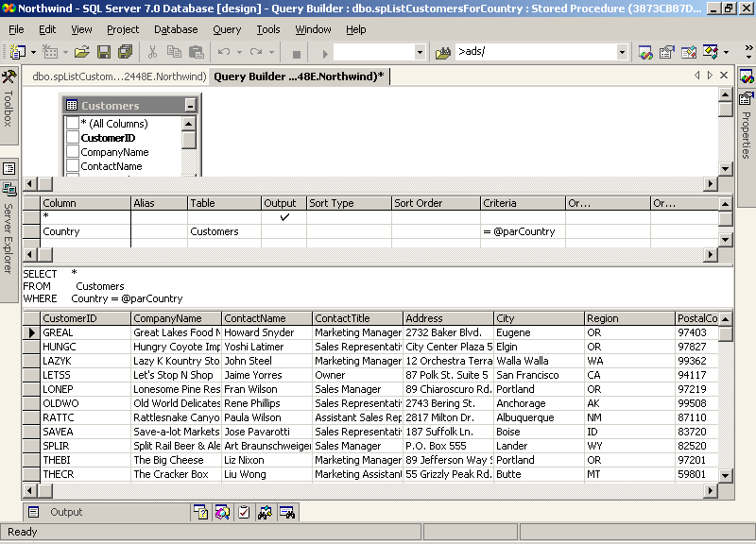
Task: Open the Task List clipboard tab icon
Action: pyautogui.click(x=244, y=512)
